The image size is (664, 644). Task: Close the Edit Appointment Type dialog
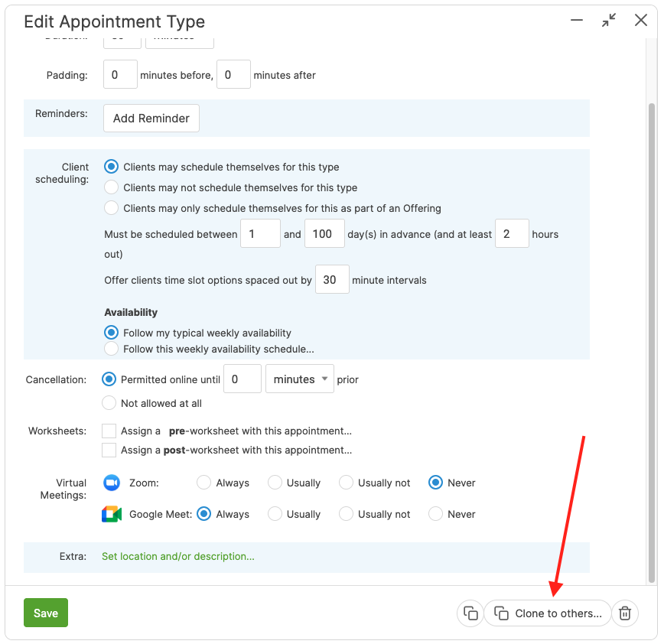pyautogui.click(x=641, y=21)
